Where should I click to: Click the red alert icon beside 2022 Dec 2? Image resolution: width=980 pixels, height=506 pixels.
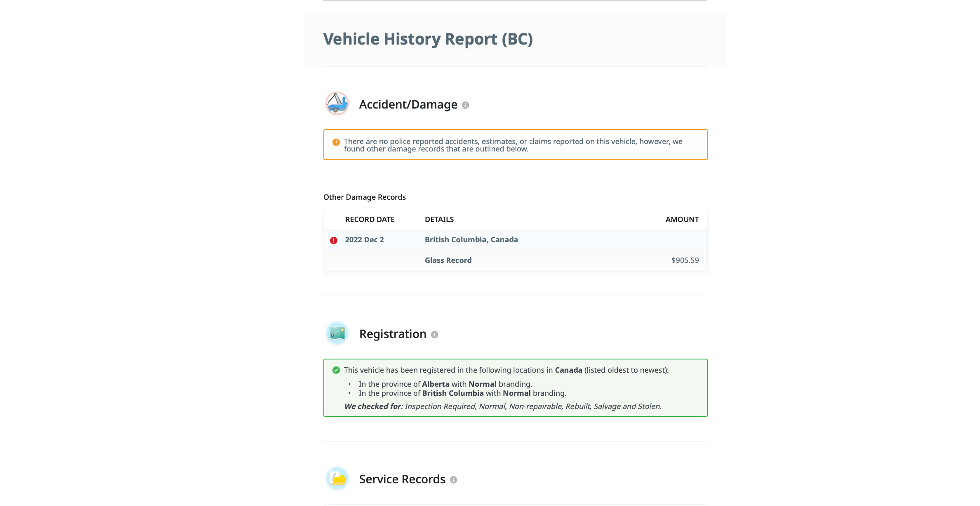334,240
